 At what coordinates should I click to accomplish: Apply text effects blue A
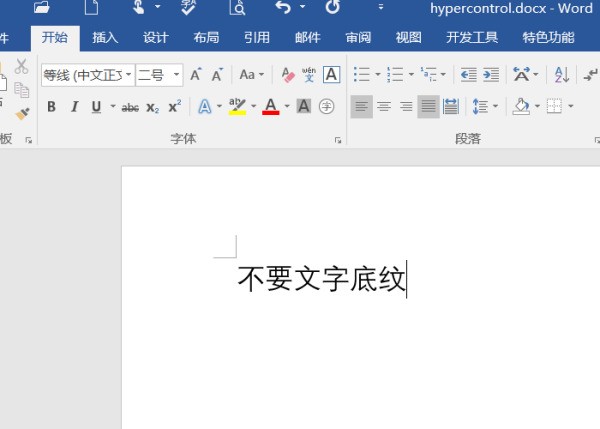[205, 106]
